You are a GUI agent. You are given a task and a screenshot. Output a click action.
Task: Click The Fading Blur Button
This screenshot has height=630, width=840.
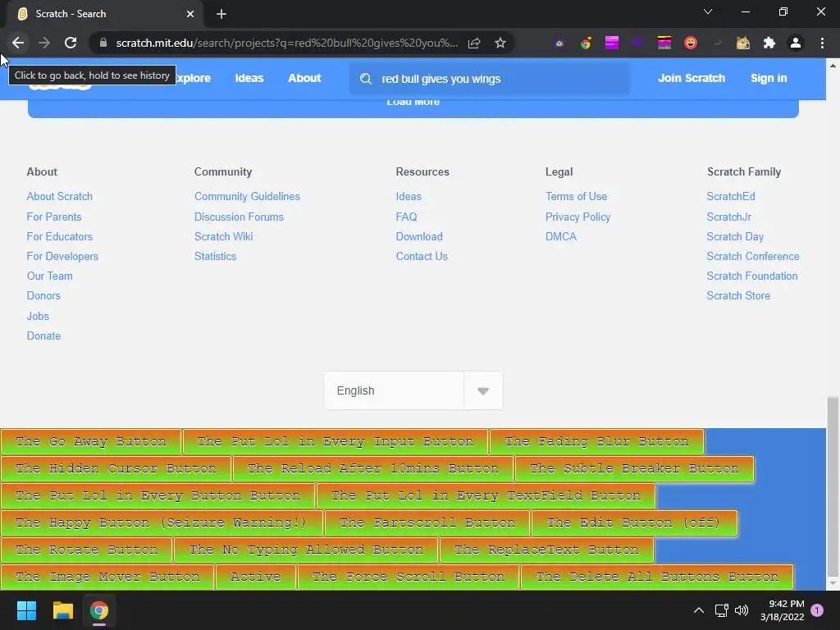[596, 441]
